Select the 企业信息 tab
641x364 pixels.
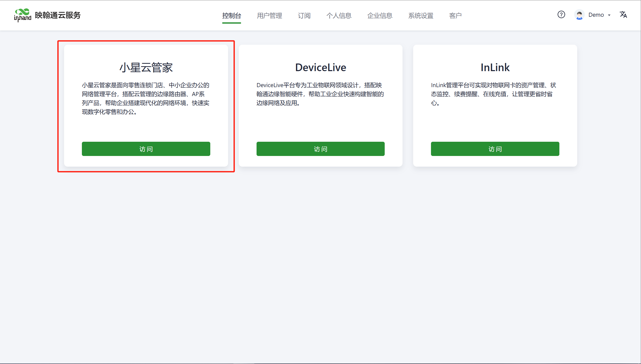pos(380,16)
